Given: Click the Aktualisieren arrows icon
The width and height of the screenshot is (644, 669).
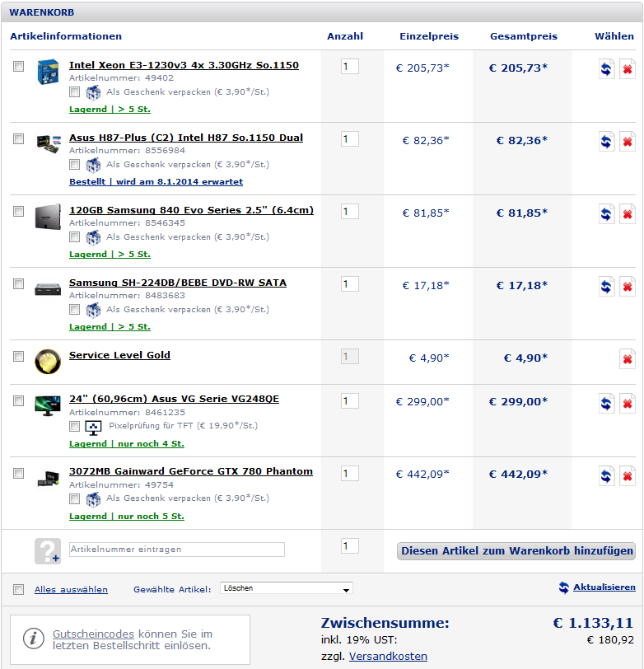Looking at the screenshot, I should pyautogui.click(x=564, y=587).
